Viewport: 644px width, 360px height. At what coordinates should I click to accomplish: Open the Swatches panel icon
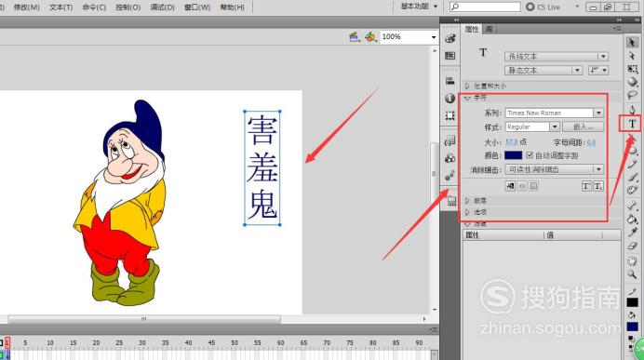click(x=450, y=56)
